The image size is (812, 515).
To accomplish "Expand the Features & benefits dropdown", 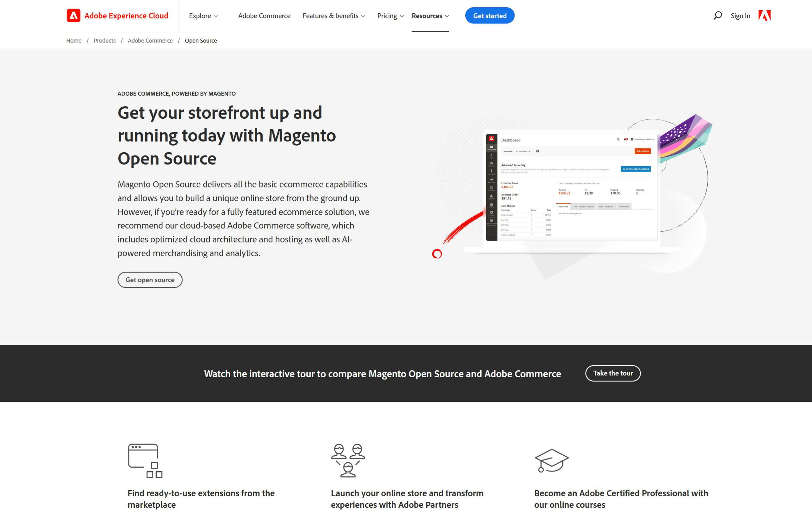I will coord(334,16).
